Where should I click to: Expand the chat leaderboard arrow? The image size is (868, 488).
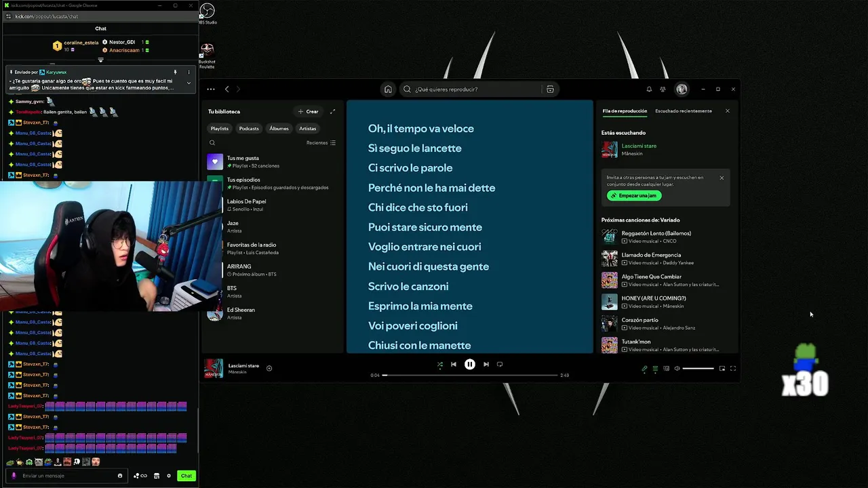coord(100,60)
